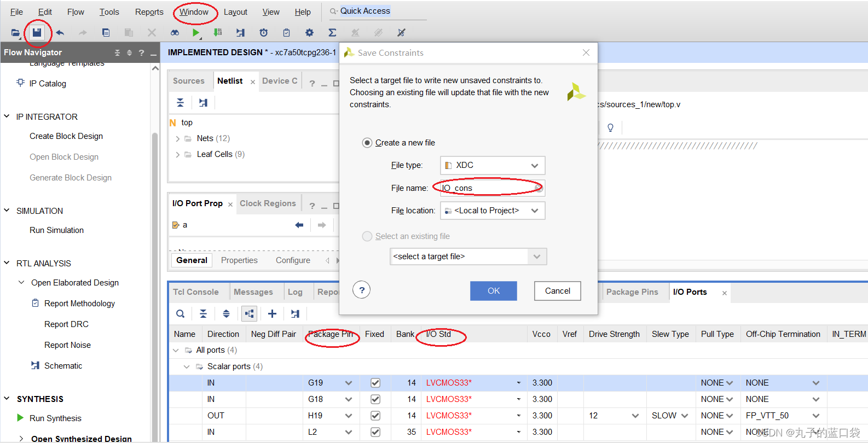Expand all in Flow Navigator header
The height and width of the screenshot is (443, 868).
click(x=129, y=53)
